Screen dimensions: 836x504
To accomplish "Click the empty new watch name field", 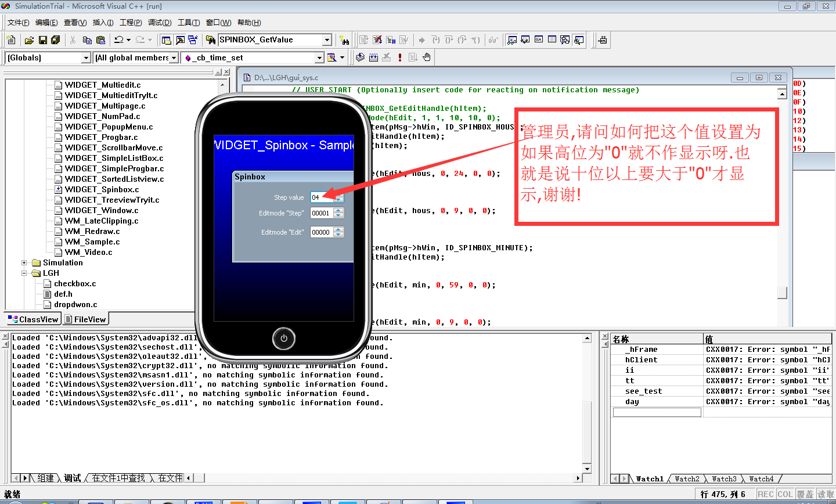I will point(657,412).
